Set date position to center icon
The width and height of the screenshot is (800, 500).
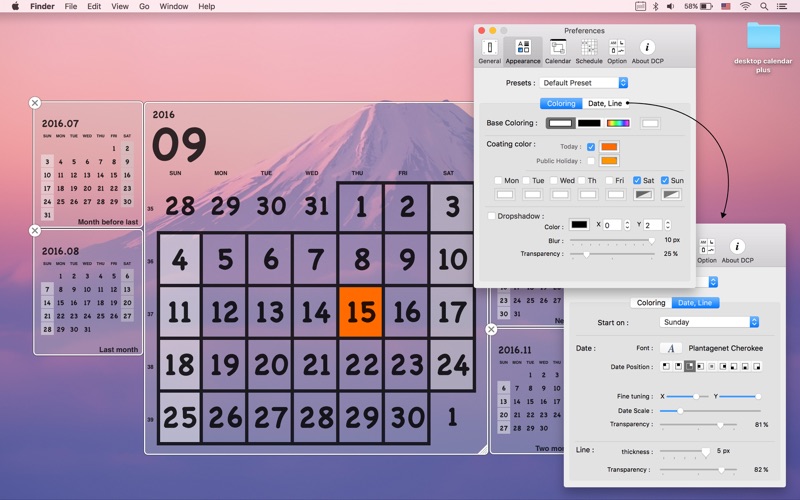click(712, 366)
